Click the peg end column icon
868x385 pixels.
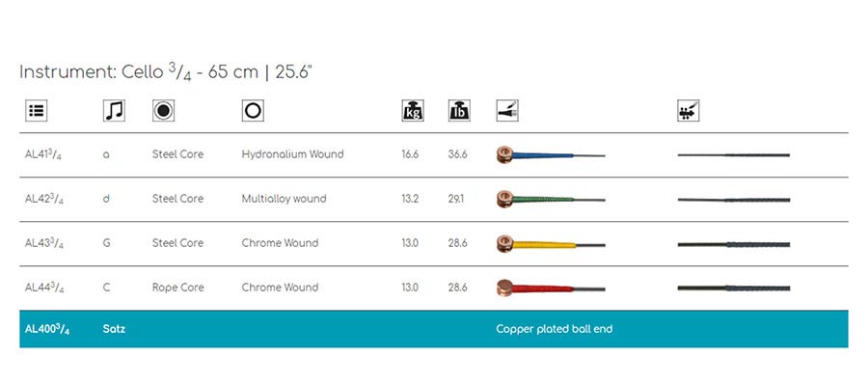688,111
